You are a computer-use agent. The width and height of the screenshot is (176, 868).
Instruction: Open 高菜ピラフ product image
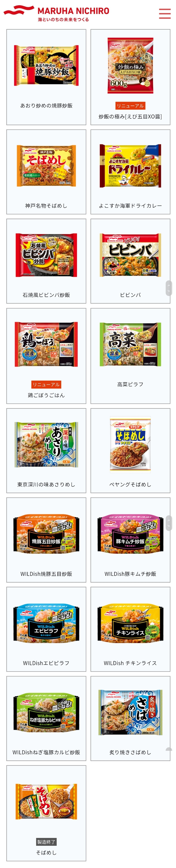pos(130,344)
